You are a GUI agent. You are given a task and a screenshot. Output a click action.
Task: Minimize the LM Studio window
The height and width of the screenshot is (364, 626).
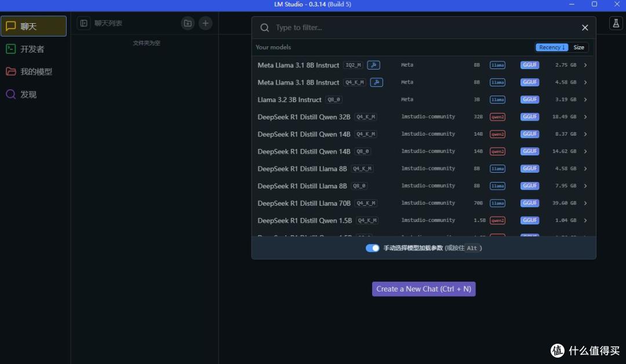572,4
